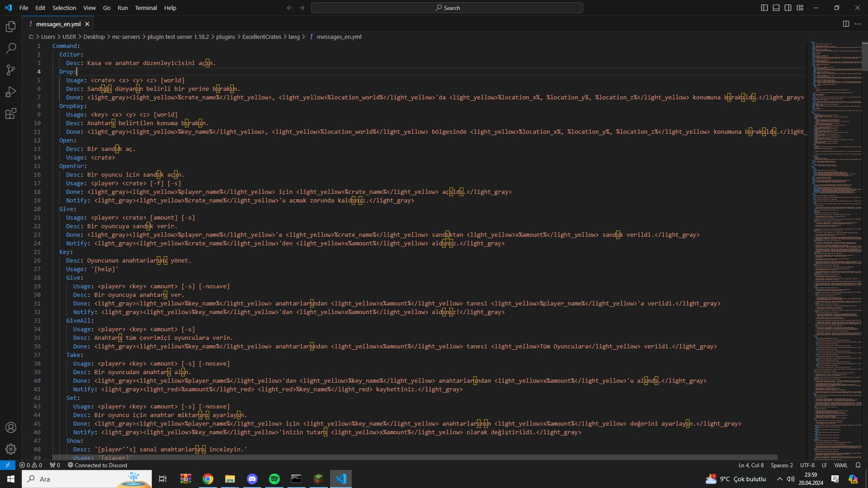Open Discord from taskbar

click(252, 479)
